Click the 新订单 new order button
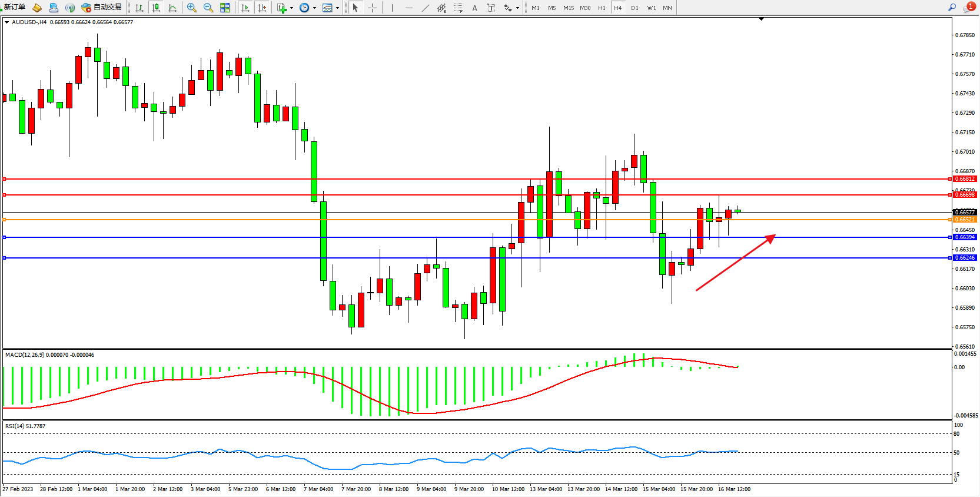The image size is (980, 497). point(13,8)
